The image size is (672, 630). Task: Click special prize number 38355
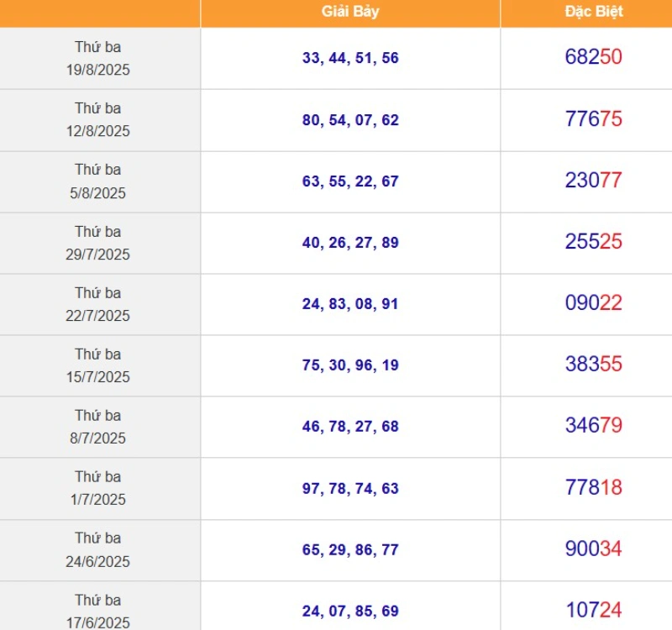(593, 365)
